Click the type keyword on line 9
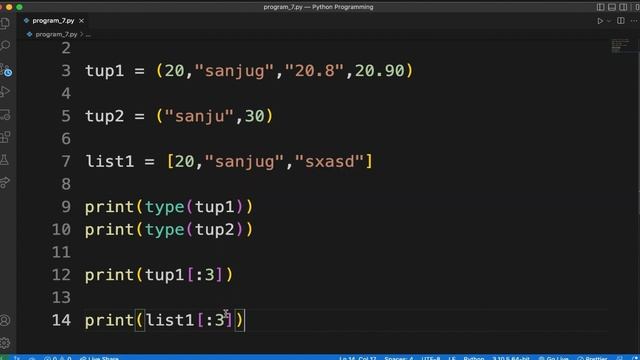This screenshot has width=640, height=360. (x=164, y=207)
